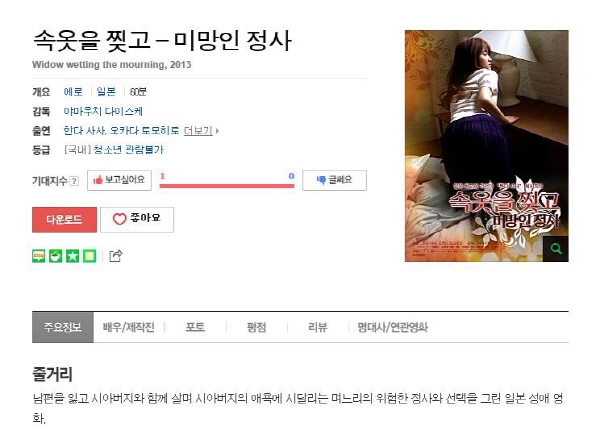
Task: Click the red expectation index bar
Action: [227, 186]
